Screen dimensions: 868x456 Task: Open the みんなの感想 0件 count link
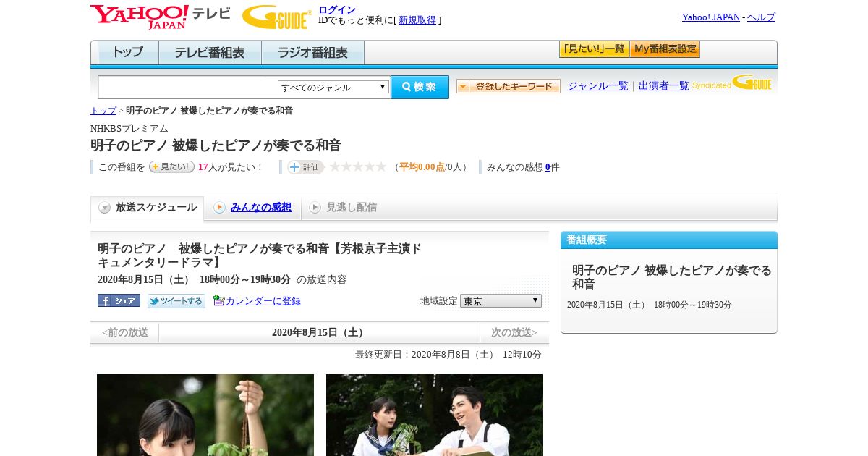click(548, 167)
